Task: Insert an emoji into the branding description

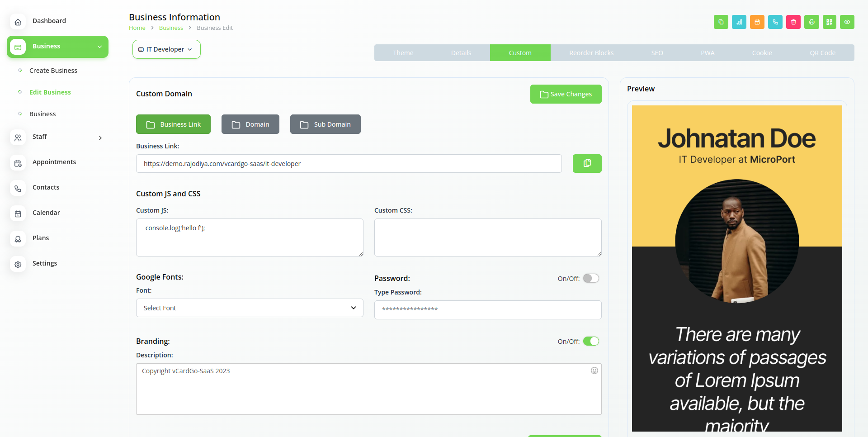Action: coord(594,370)
